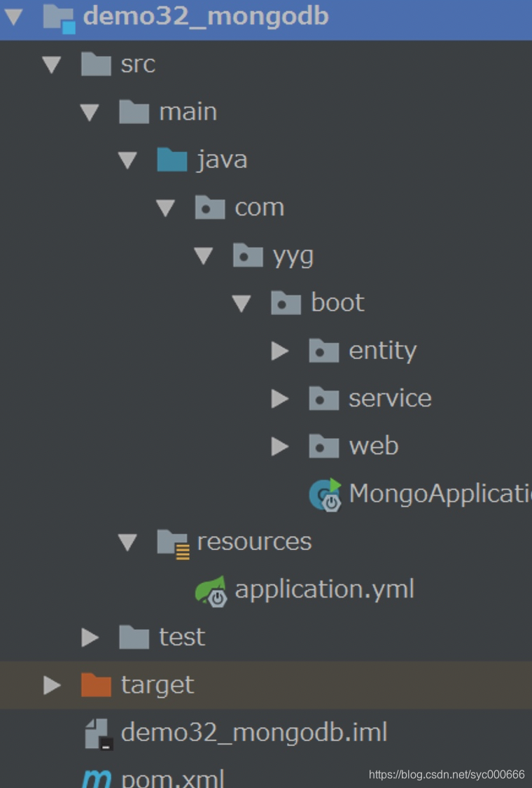Open the application.yml file
Image resolution: width=532 pixels, height=788 pixels.
tap(325, 589)
